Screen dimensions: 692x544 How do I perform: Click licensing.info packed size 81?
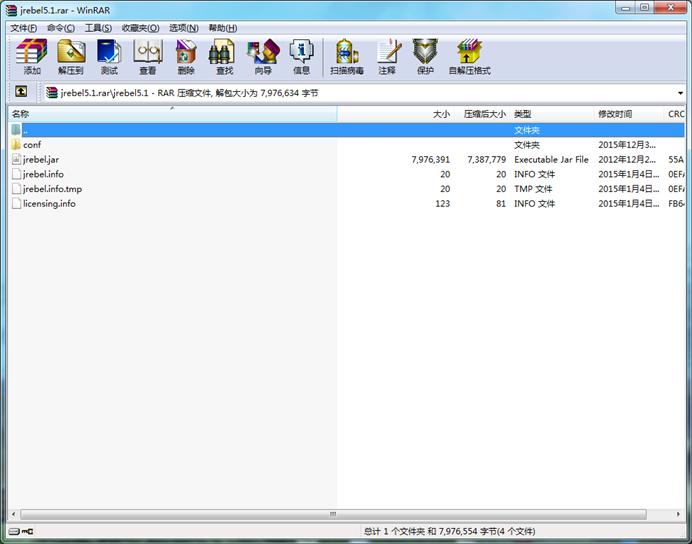500,203
